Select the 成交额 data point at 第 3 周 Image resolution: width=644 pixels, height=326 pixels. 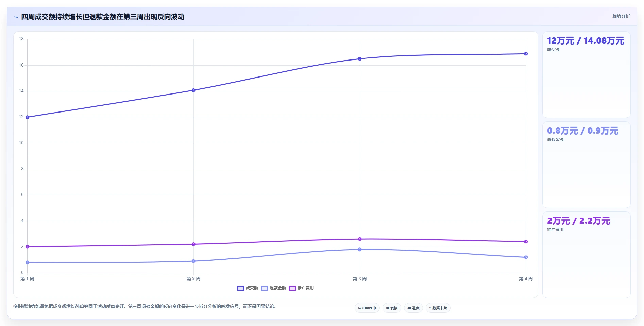click(360, 59)
